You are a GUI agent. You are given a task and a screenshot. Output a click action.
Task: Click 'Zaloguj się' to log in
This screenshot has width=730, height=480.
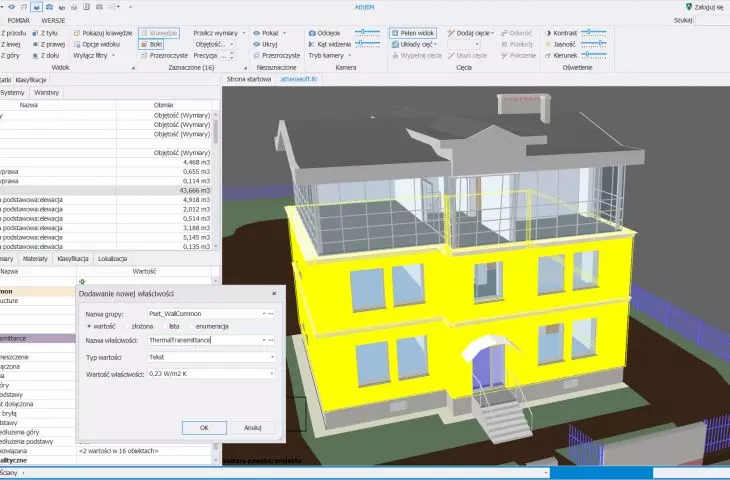[709, 7]
